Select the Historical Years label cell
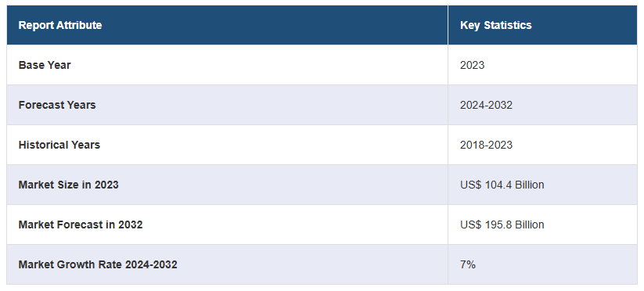The image size is (644, 291). [x=227, y=145]
